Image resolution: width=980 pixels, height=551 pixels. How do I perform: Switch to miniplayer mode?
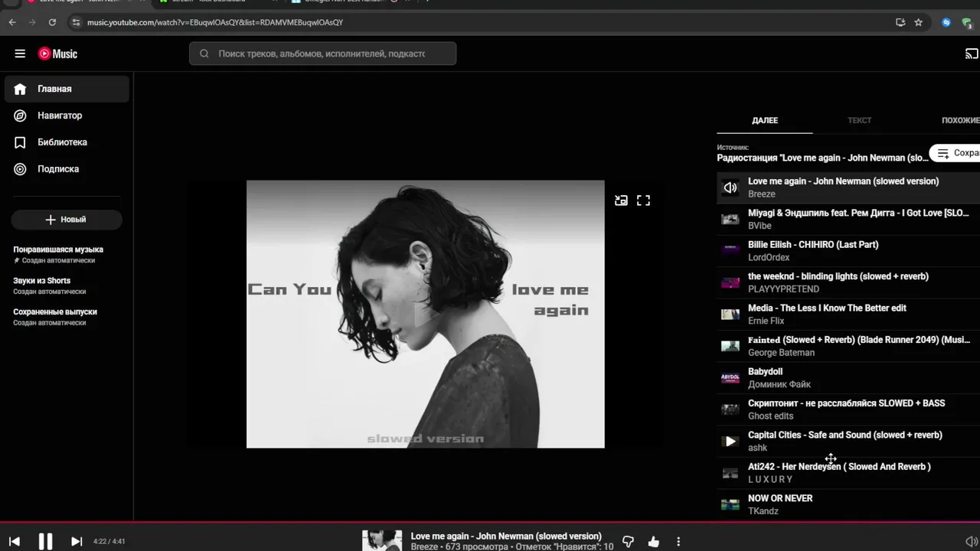[x=621, y=201]
